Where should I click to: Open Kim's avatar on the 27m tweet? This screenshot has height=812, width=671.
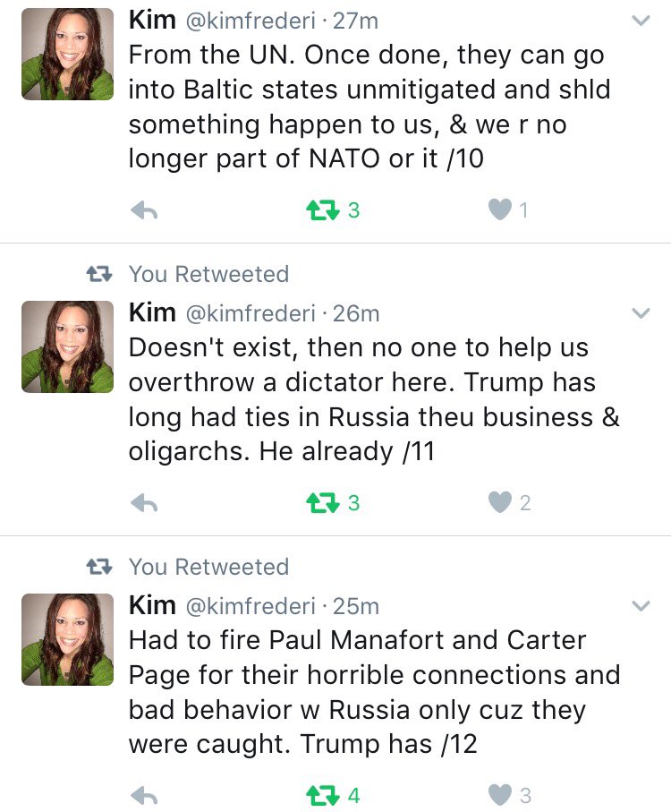67,54
